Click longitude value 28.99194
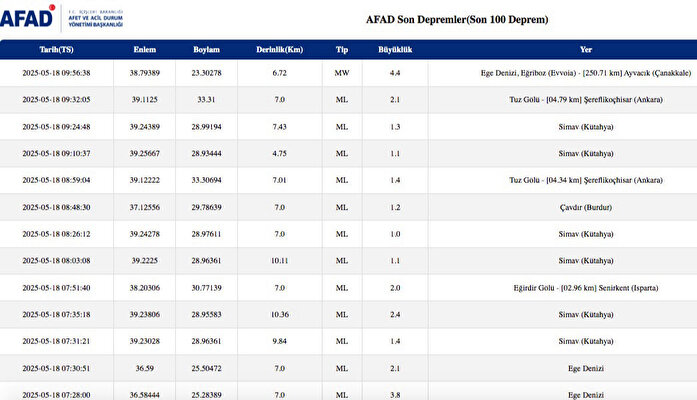 pos(206,127)
